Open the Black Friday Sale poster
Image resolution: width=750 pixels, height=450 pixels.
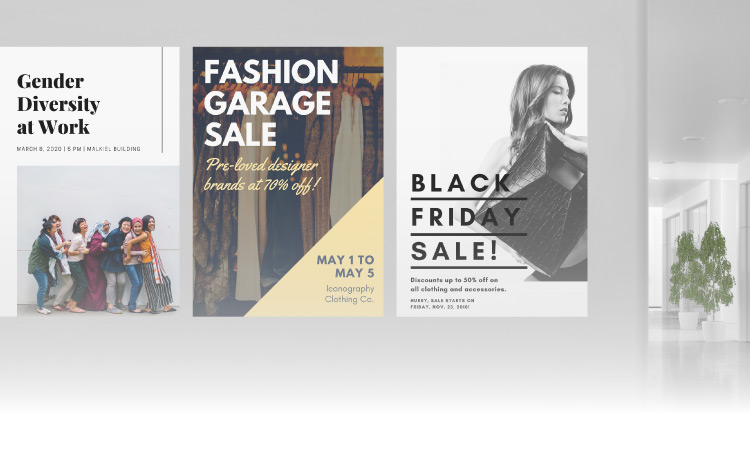tap(492, 182)
